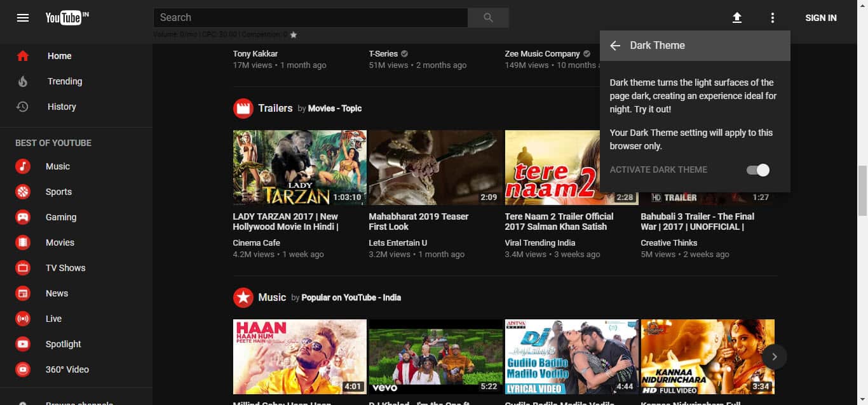Open Popular on YouTube - India link

[x=351, y=298]
